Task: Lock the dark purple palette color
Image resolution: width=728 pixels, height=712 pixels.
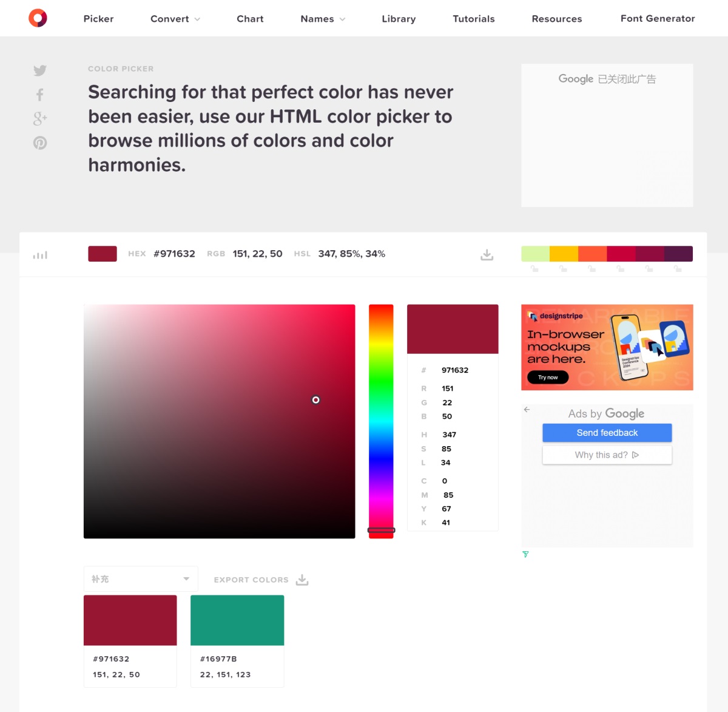Action: click(678, 268)
